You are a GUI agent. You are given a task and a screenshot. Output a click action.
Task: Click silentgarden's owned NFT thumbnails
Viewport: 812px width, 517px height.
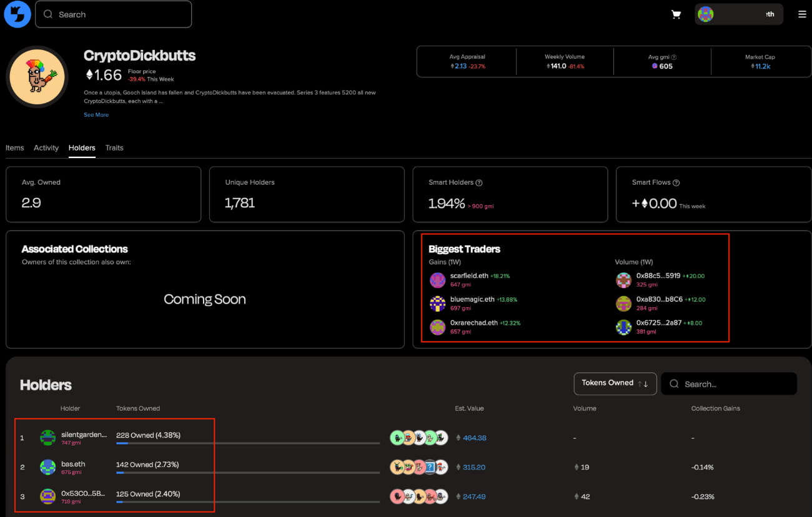pyautogui.click(x=419, y=438)
